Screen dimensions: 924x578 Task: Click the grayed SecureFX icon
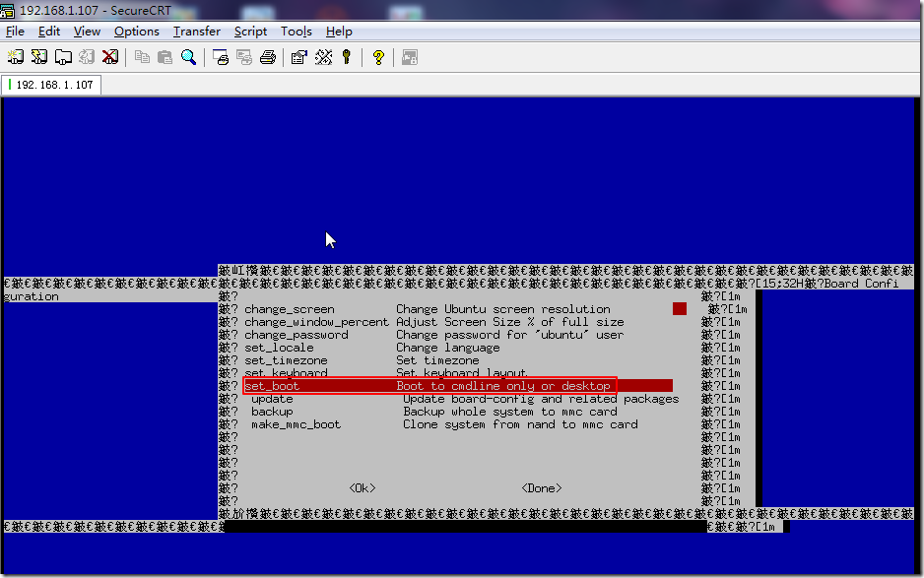pyautogui.click(x=410, y=57)
